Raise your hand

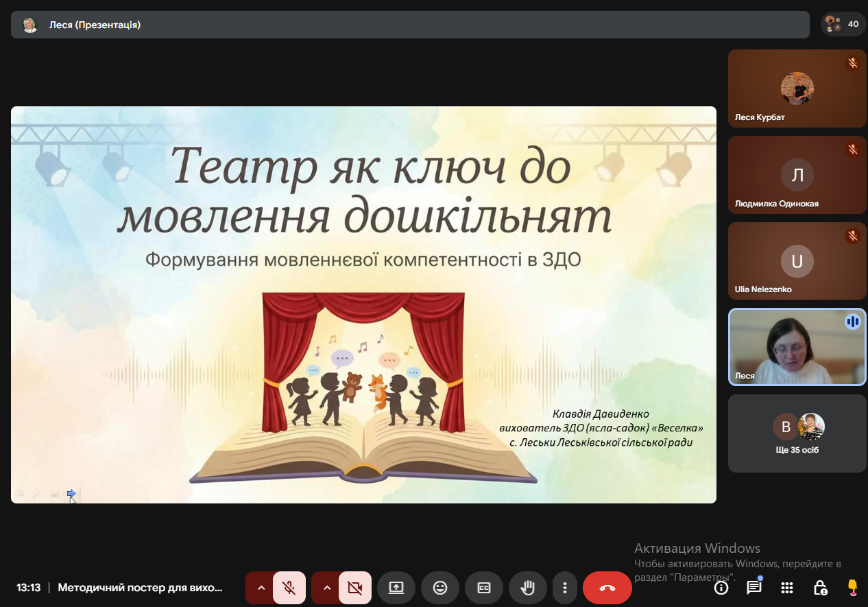click(528, 588)
